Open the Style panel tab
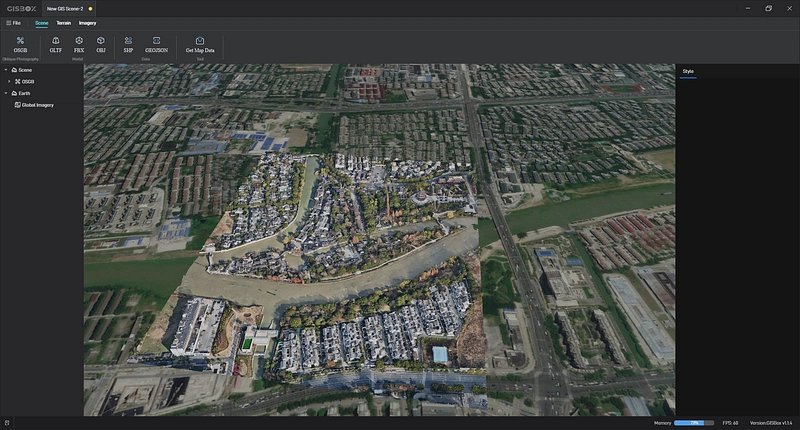This screenshot has width=800, height=430. 688,71
